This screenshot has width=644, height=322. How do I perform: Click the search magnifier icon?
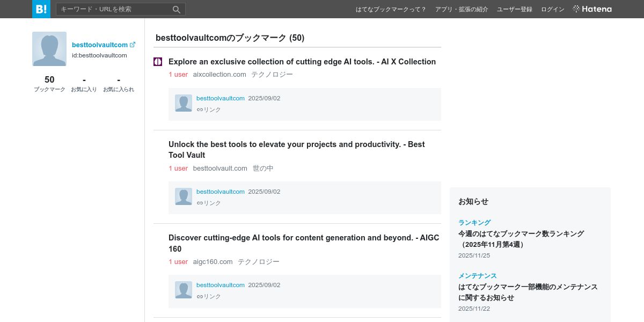177,9
